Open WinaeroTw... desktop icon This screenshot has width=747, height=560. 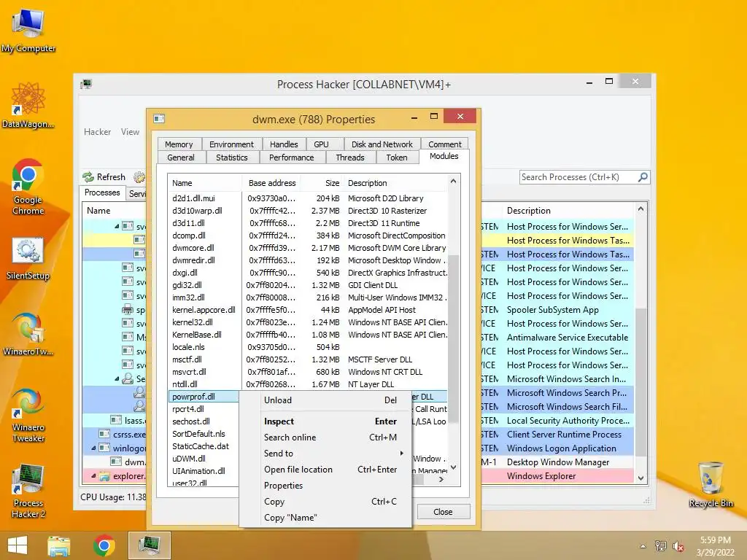tap(28, 334)
